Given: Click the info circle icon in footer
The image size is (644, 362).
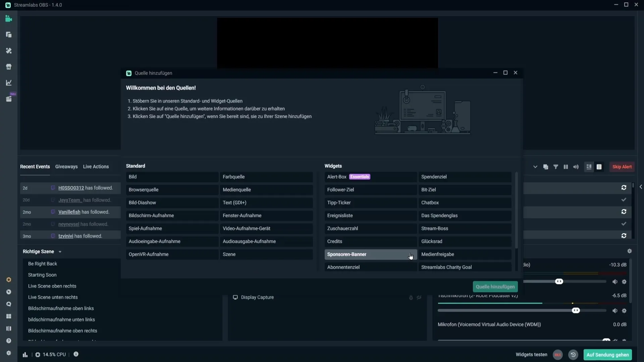Looking at the screenshot, I should 76,354.
